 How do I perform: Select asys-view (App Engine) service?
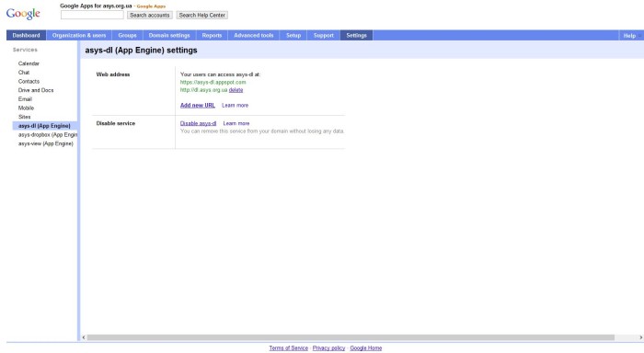(x=46, y=143)
